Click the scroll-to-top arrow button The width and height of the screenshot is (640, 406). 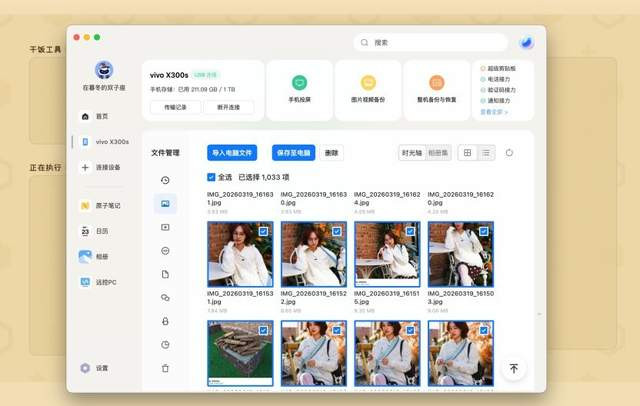513,368
